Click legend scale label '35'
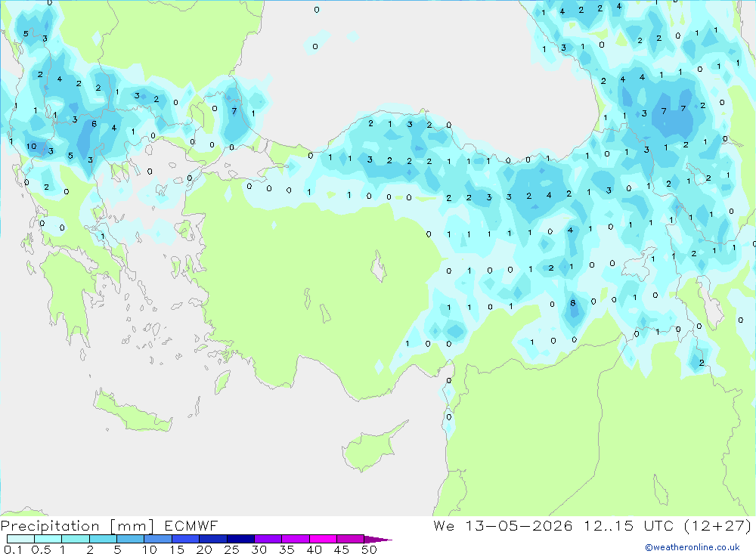The height and width of the screenshot is (554, 756). (287, 549)
